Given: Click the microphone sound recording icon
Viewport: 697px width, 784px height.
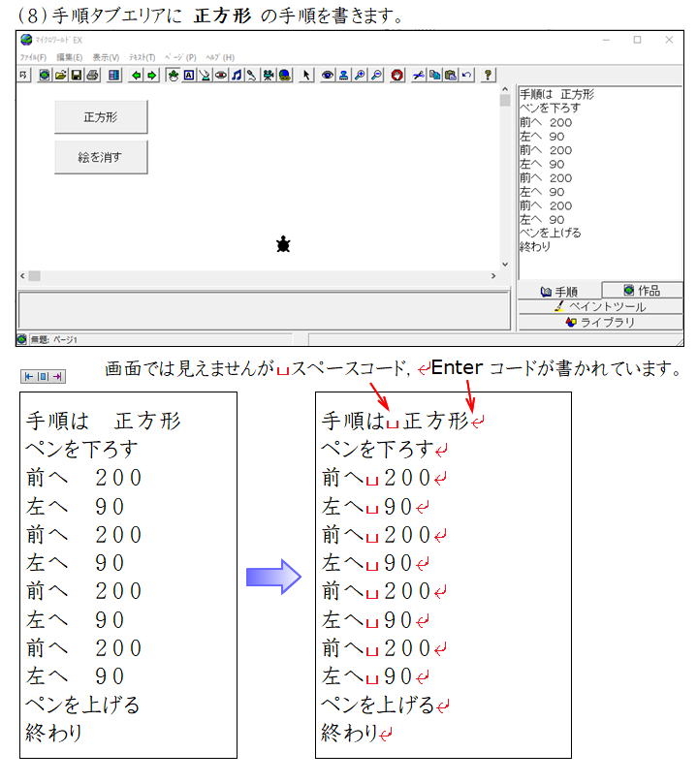Looking at the screenshot, I should [252, 75].
